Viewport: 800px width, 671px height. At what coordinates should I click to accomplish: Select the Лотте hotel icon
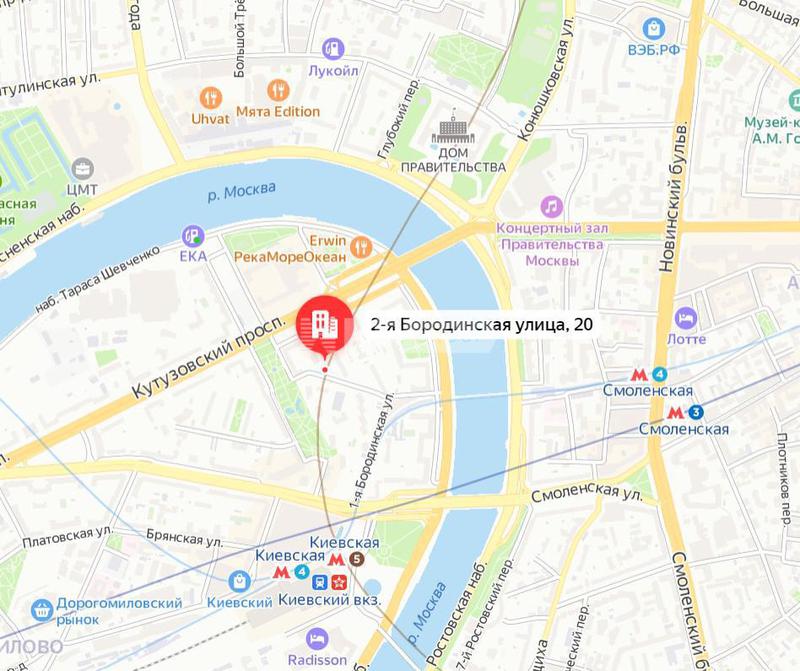[x=686, y=318]
